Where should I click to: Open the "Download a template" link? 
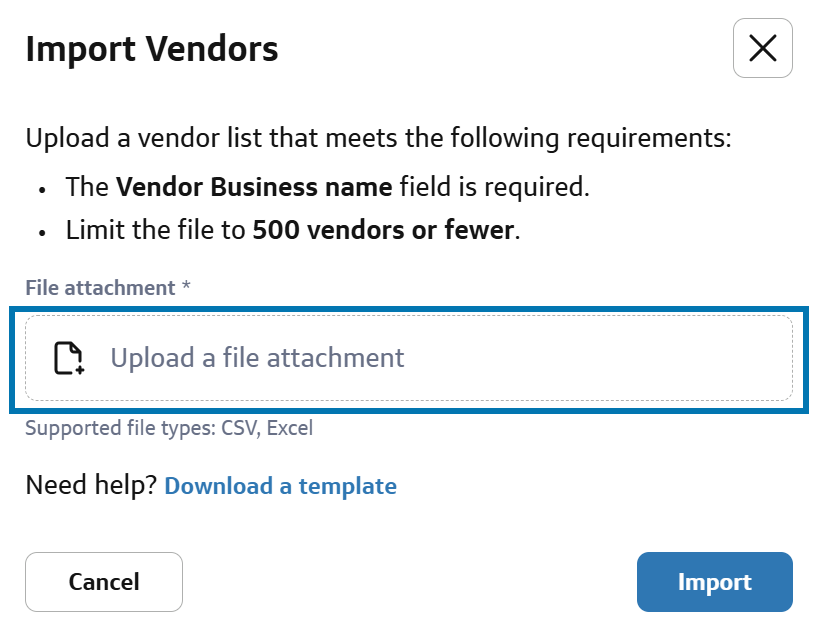coord(280,486)
